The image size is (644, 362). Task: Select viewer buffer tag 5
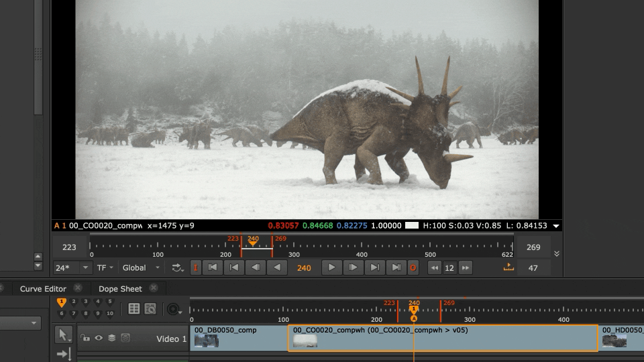tap(109, 301)
